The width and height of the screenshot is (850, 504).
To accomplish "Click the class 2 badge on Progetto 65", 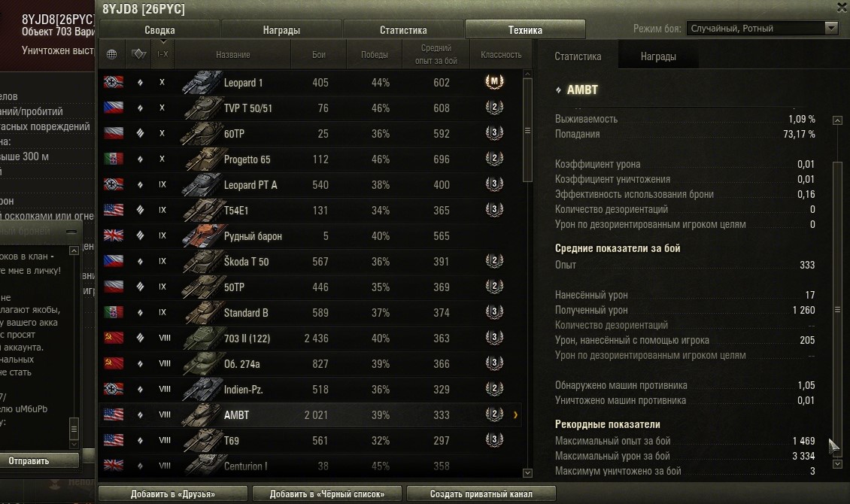I will coord(494,159).
